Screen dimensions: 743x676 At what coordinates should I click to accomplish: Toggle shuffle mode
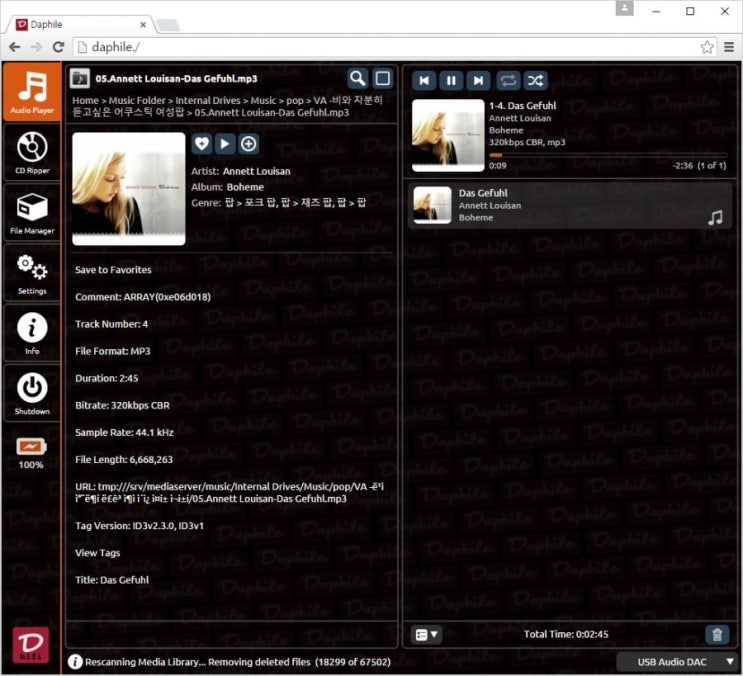coord(536,80)
